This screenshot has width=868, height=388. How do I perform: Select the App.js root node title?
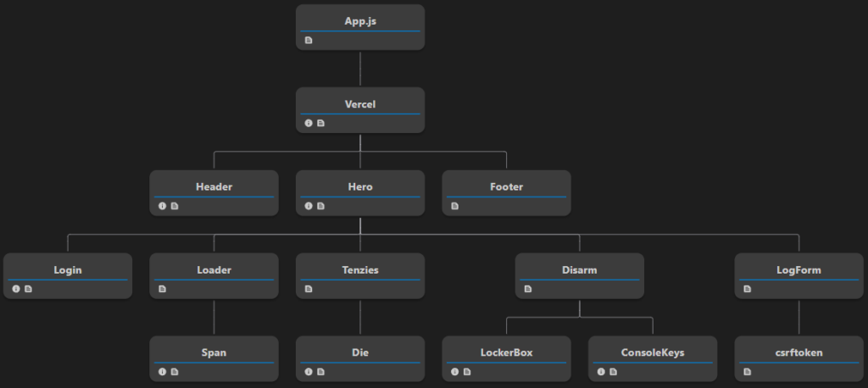(x=360, y=20)
